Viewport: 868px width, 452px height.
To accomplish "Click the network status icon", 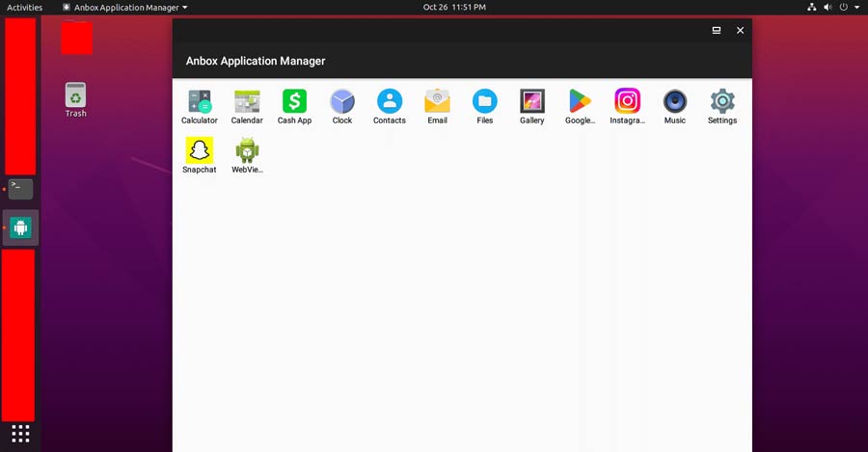I will [x=811, y=7].
